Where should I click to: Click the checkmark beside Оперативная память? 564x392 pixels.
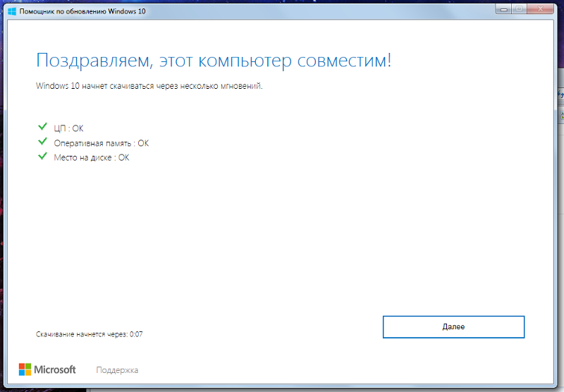click(42, 141)
